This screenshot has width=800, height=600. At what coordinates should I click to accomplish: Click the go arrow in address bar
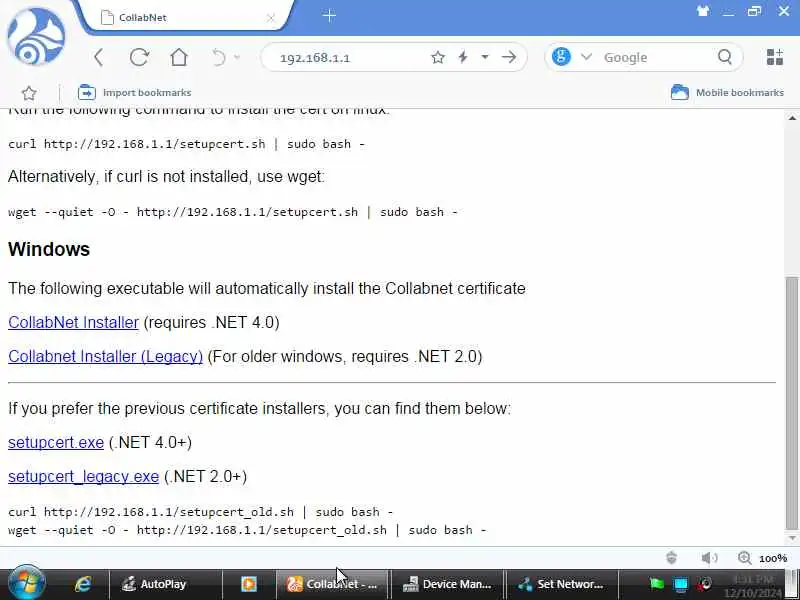tap(509, 57)
